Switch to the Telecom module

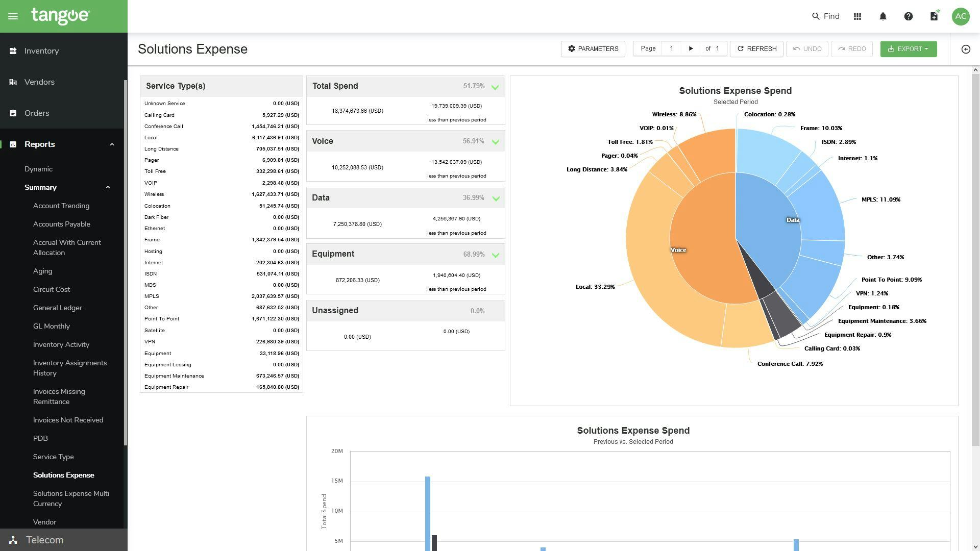click(44, 540)
